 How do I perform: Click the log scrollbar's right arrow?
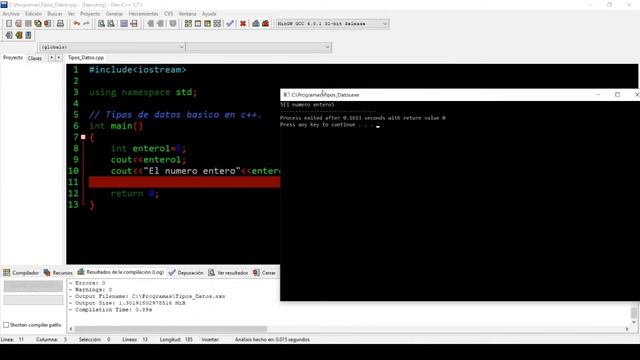[627, 329]
